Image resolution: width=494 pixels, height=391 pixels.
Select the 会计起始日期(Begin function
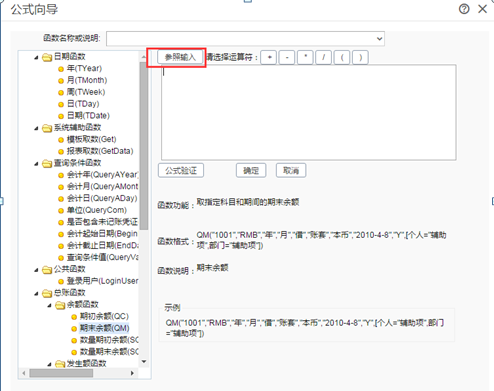pyautogui.click(x=102, y=234)
